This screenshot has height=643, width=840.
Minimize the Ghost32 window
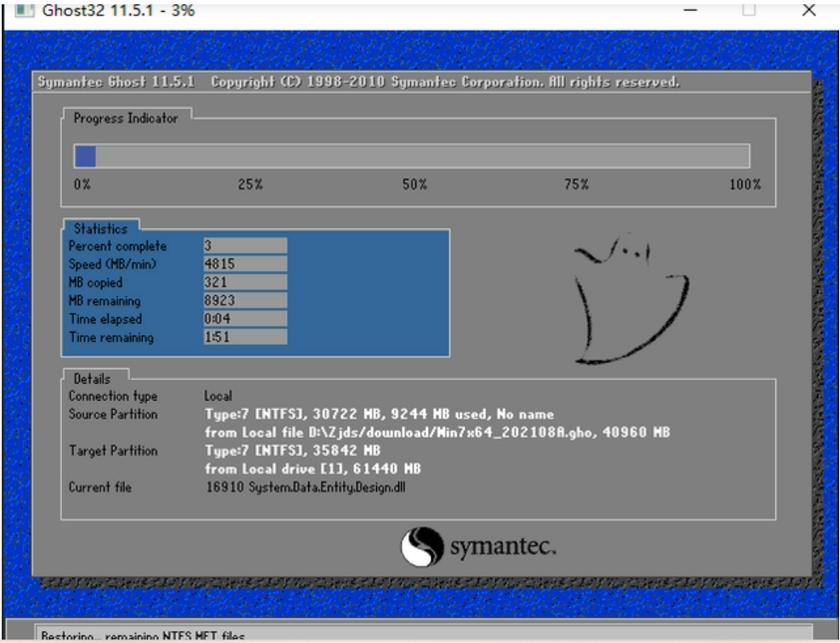[x=690, y=10]
